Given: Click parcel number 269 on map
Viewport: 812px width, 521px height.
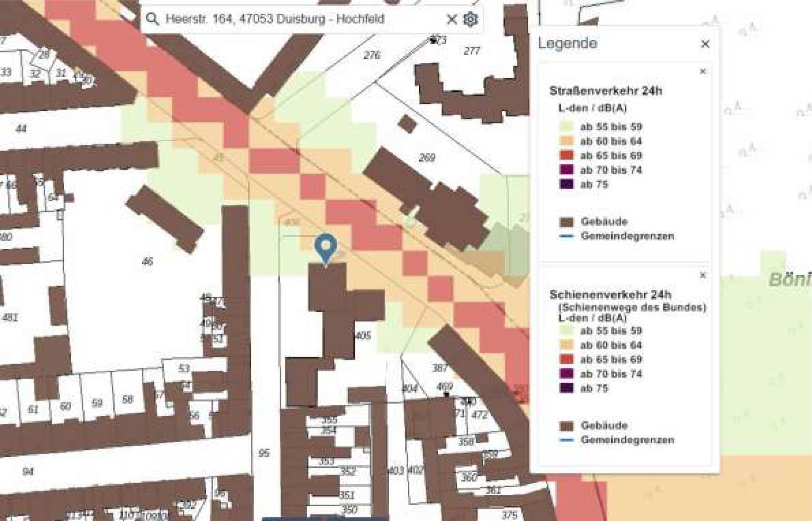Looking at the screenshot, I should coord(427,158).
